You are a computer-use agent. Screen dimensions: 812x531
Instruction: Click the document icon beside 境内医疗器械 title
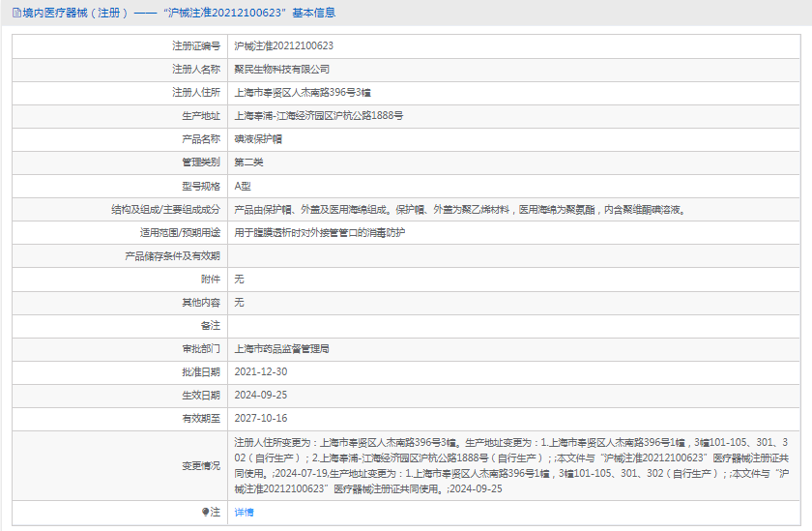tap(16, 13)
